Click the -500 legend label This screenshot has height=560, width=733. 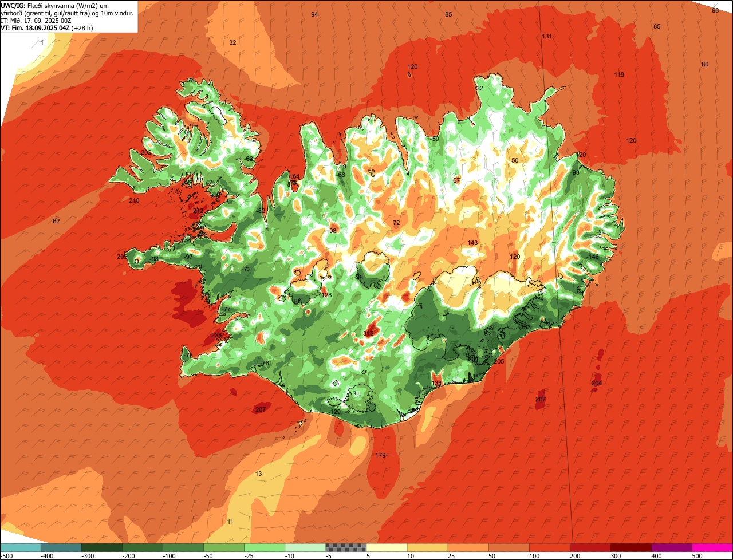tap(7, 556)
